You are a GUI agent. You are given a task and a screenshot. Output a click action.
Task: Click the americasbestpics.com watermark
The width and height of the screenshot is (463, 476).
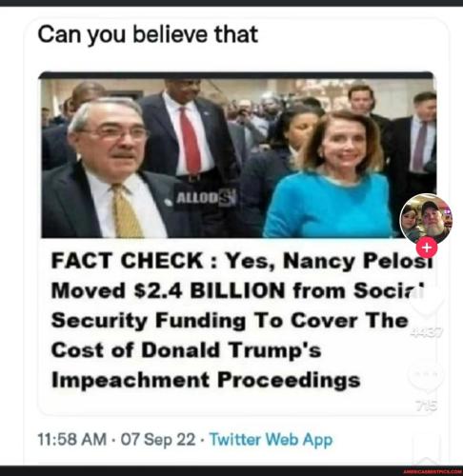[432, 472]
